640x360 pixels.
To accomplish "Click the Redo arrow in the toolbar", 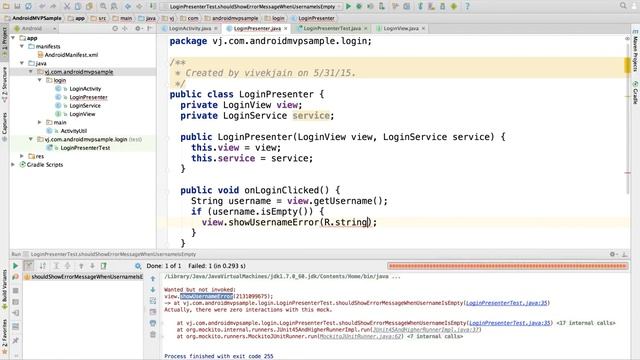I will point(53,6).
